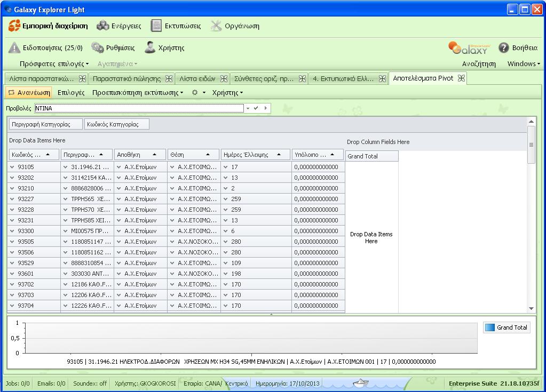Click the arrow icon next to Προβολές
Viewport: 546px width, 392px height.
coord(266,108)
